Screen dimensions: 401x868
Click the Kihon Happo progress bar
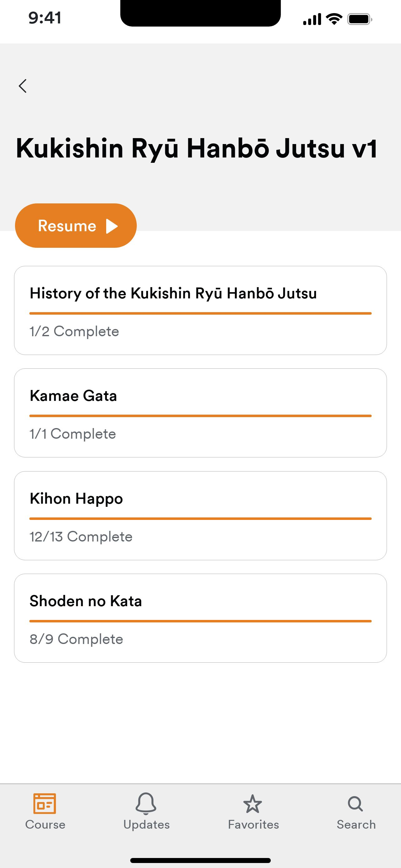point(200,519)
